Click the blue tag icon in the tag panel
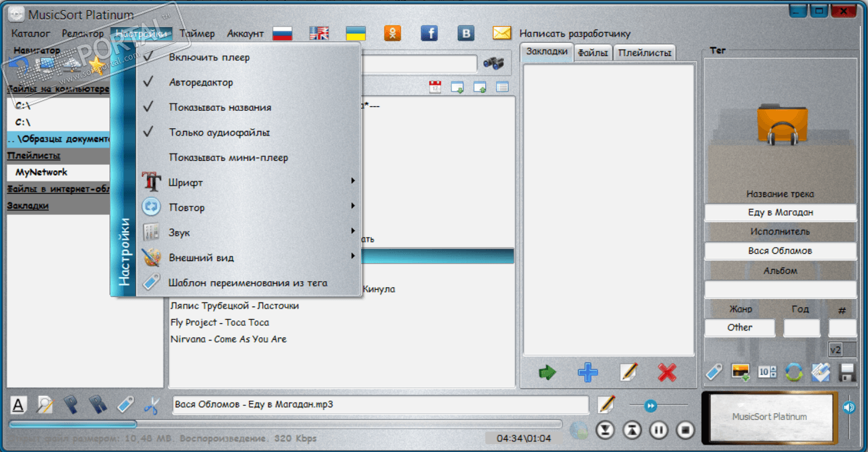This screenshot has width=868, height=452. point(714,372)
